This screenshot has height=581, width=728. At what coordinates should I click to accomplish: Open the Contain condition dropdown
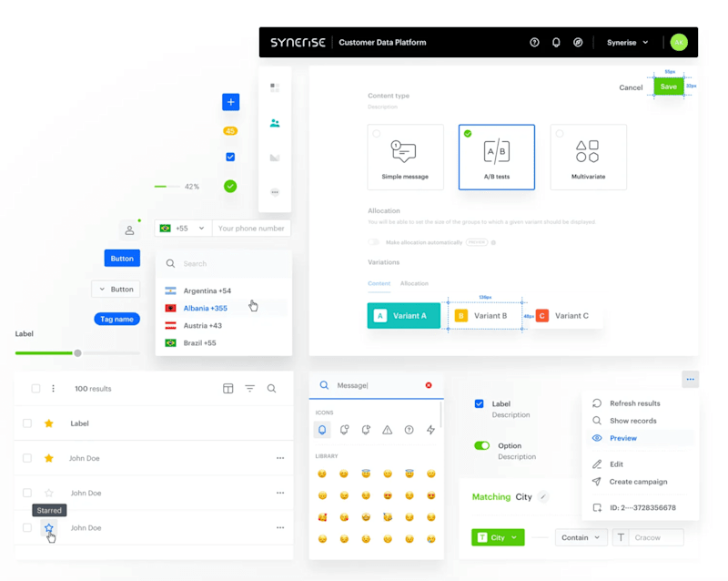(581, 537)
